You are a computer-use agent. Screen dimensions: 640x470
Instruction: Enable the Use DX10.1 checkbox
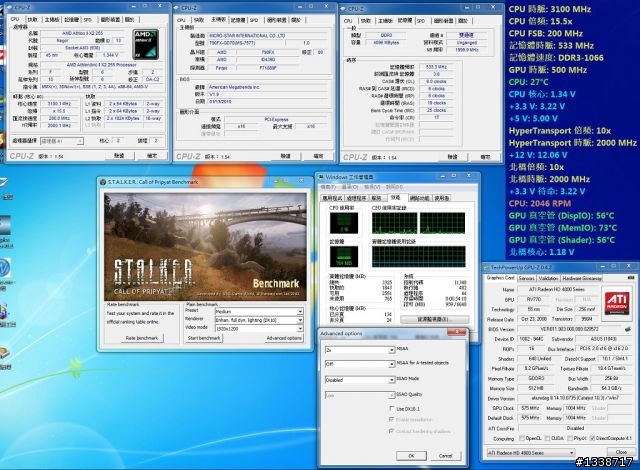pyautogui.click(x=392, y=408)
